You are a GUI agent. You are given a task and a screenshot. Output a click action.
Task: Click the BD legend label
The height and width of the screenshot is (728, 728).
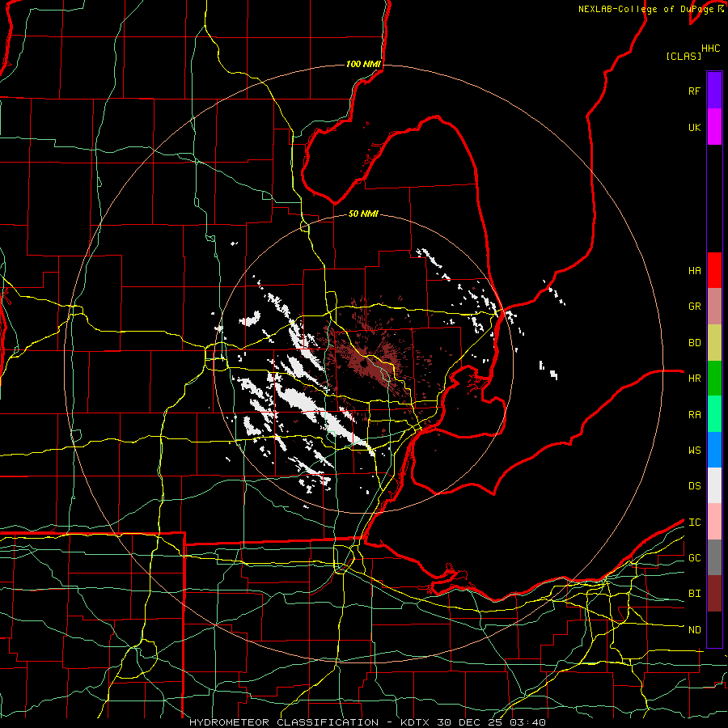(694, 343)
